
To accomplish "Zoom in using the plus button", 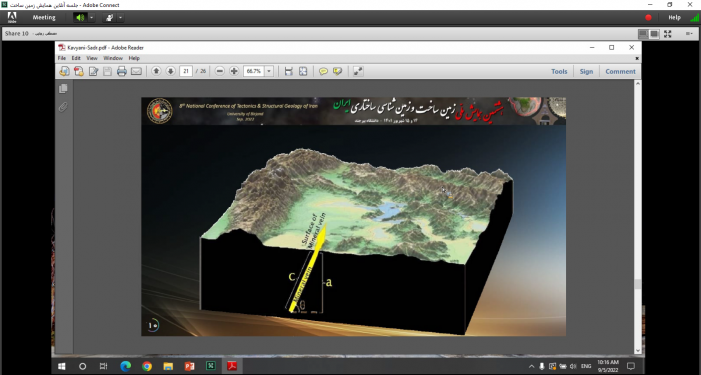I will click(x=234, y=71).
